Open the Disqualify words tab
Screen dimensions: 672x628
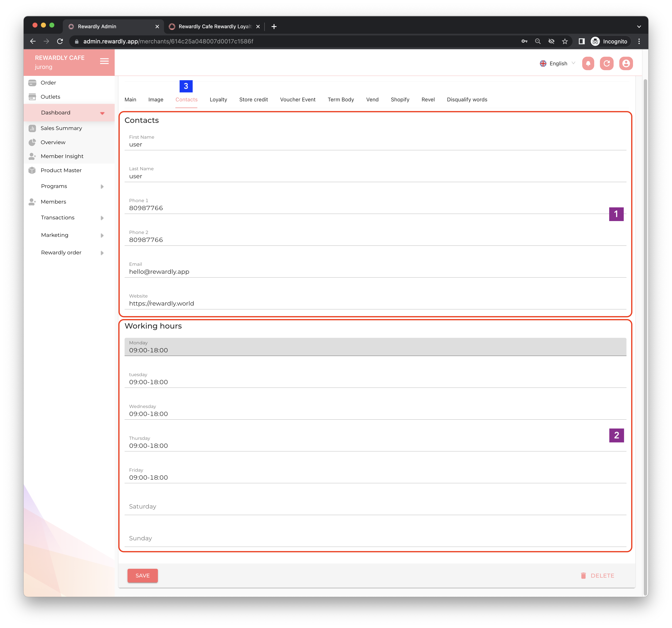[467, 100]
